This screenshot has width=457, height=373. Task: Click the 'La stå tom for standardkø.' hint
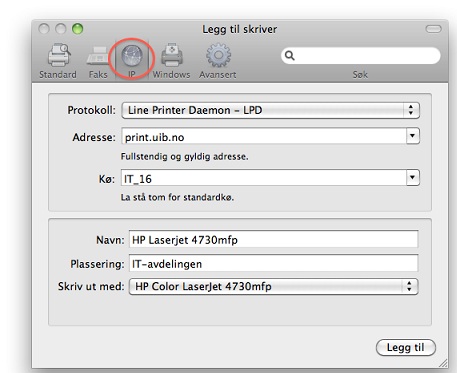click(177, 197)
